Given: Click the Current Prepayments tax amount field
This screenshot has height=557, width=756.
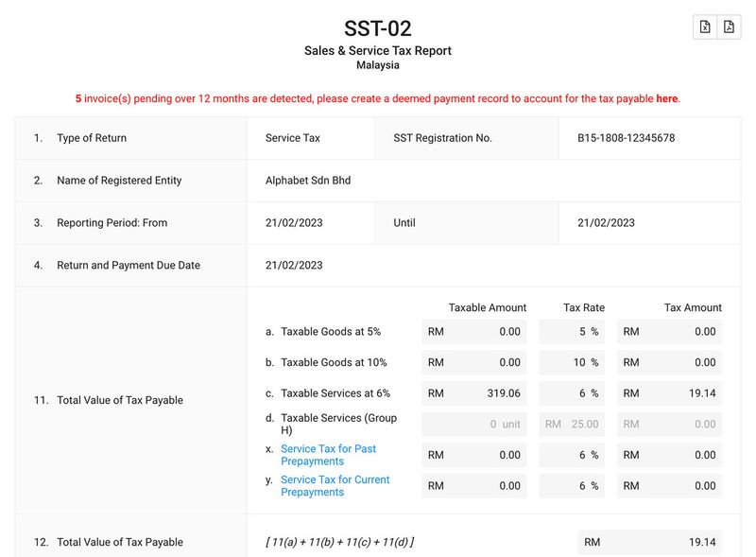Looking at the screenshot, I should tap(669, 486).
